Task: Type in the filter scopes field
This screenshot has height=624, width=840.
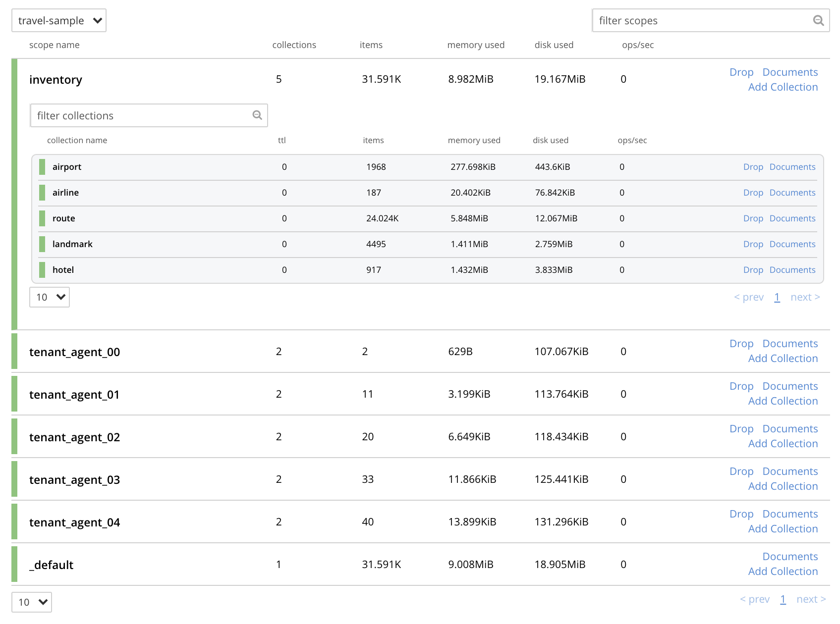Action: point(701,20)
